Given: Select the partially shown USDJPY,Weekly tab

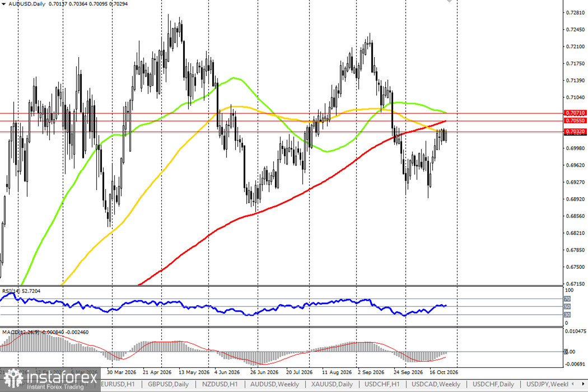Looking at the screenshot, I should (547, 384).
